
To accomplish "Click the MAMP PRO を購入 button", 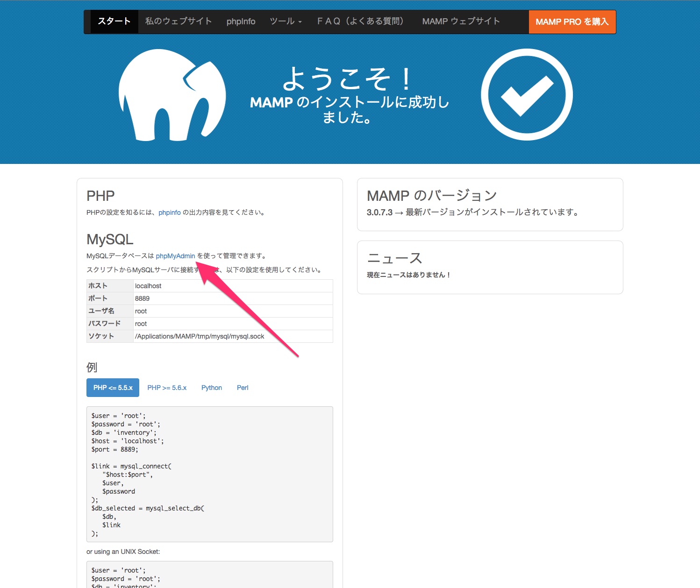I will click(x=572, y=22).
